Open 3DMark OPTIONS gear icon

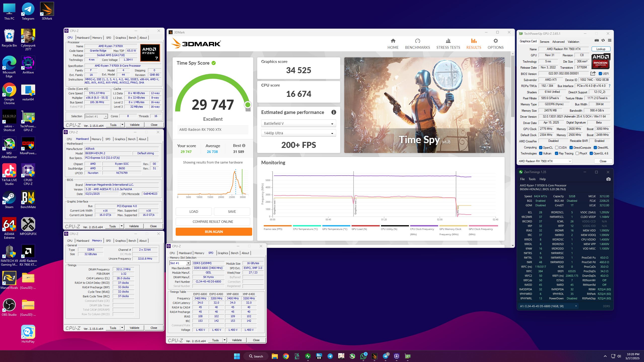496,41
